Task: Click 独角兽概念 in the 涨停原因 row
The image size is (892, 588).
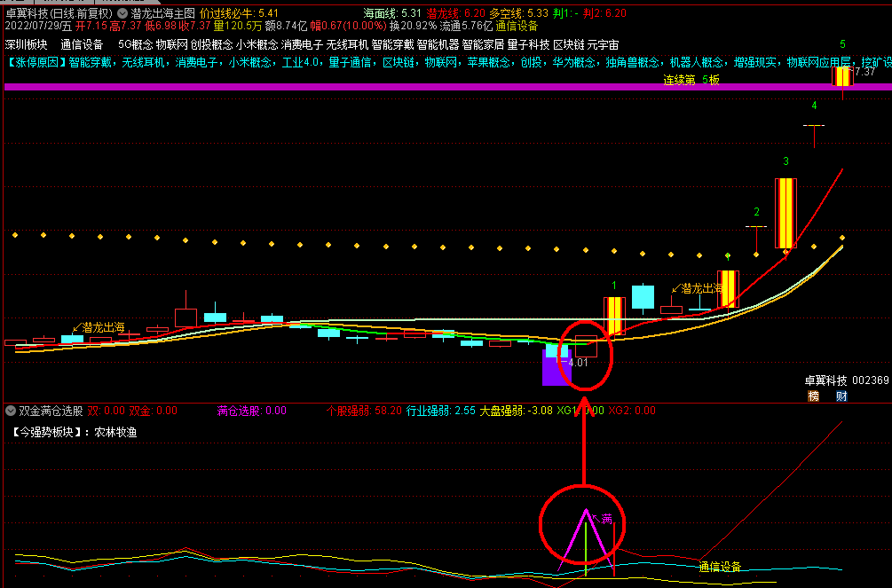Action: tap(633, 63)
